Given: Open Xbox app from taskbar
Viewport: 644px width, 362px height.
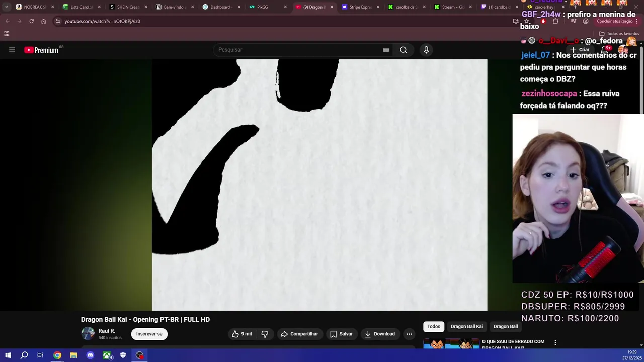Looking at the screenshot, I should [x=107, y=355].
